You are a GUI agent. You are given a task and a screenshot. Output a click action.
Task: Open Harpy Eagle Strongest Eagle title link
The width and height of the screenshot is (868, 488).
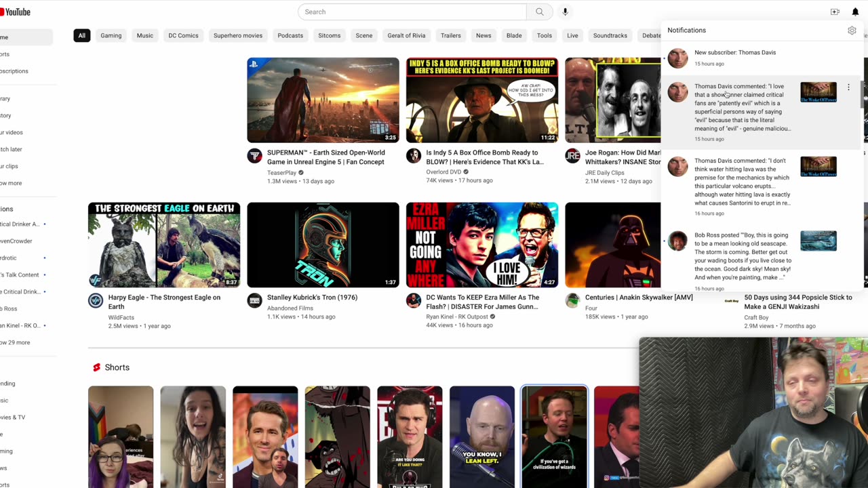[164, 302]
